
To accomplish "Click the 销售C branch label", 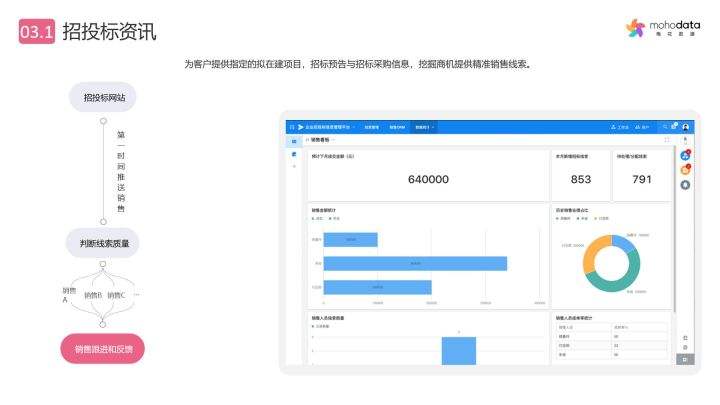I will pyautogui.click(x=116, y=295).
